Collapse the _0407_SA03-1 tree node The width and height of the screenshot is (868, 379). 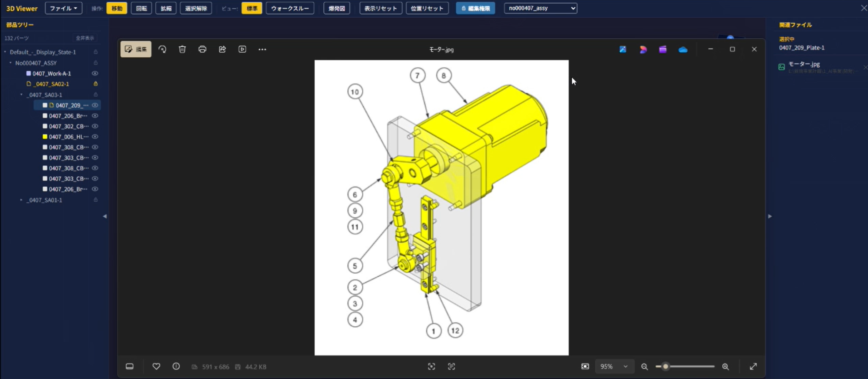pyautogui.click(x=21, y=95)
